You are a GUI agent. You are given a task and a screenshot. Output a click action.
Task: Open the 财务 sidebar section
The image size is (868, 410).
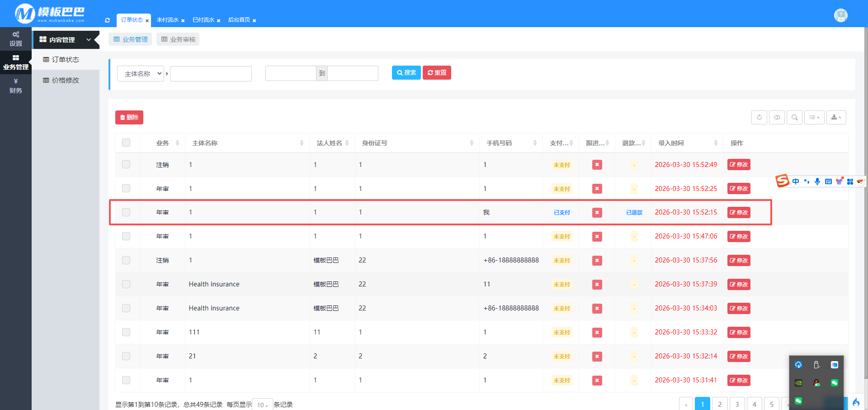coord(16,86)
